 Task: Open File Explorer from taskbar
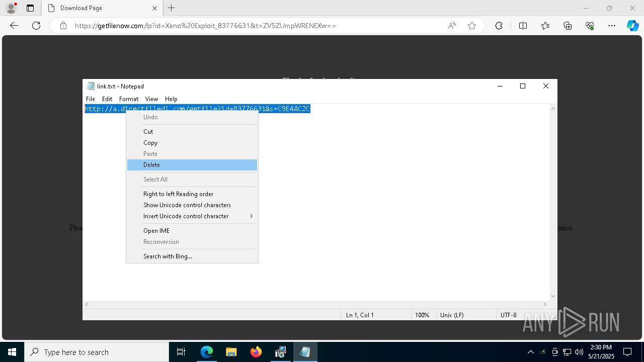(x=231, y=352)
